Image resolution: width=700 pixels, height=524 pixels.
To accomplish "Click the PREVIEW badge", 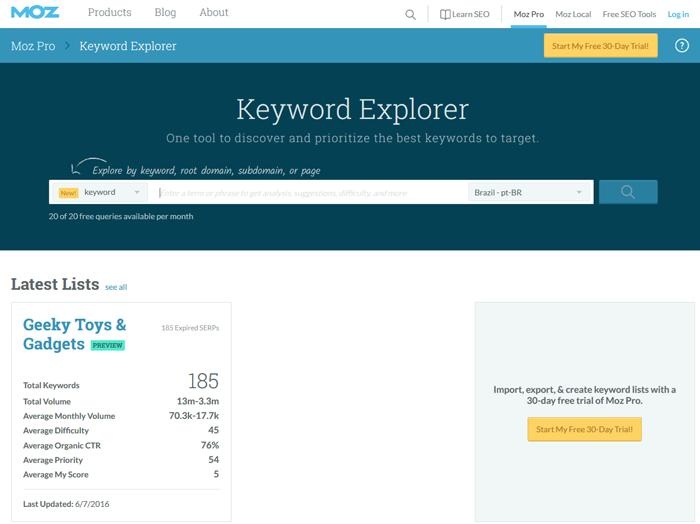I will [108, 345].
